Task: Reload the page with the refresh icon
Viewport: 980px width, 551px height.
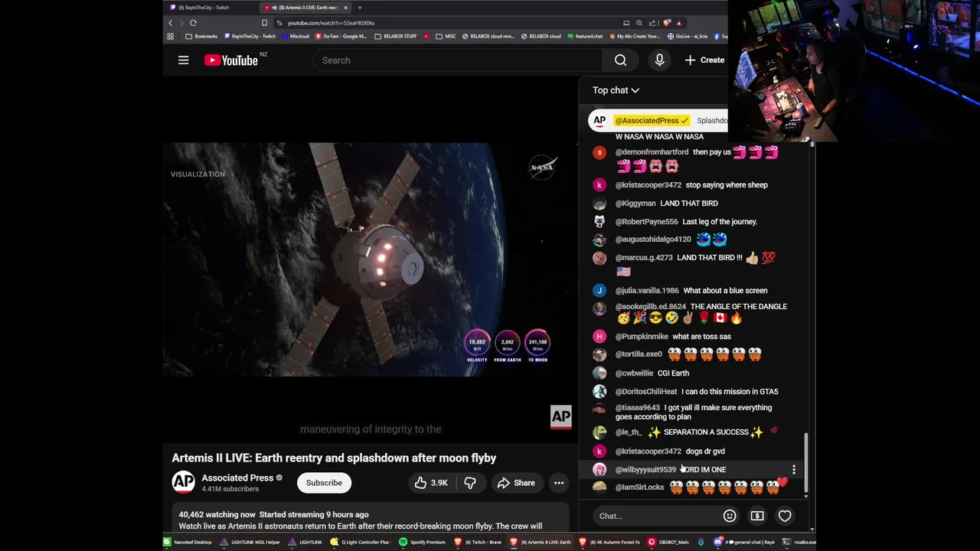Action: pyautogui.click(x=193, y=23)
